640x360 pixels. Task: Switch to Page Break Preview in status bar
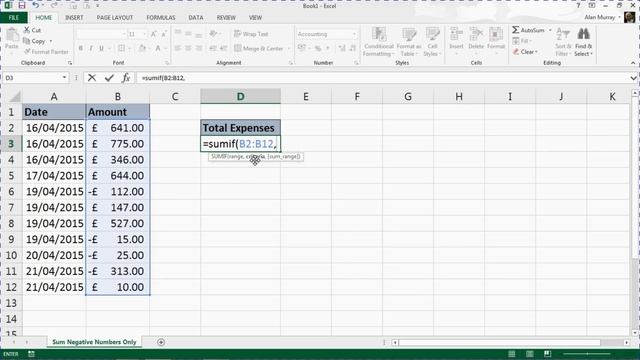tap(547, 354)
